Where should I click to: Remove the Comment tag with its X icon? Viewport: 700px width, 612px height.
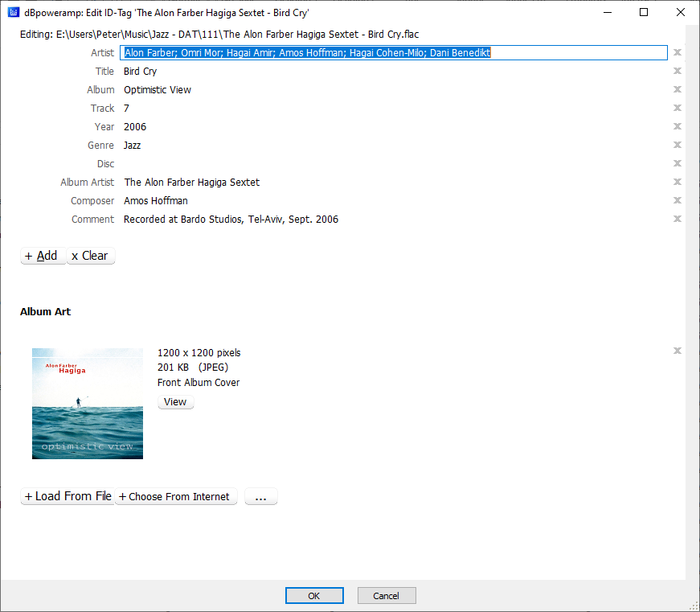(677, 220)
